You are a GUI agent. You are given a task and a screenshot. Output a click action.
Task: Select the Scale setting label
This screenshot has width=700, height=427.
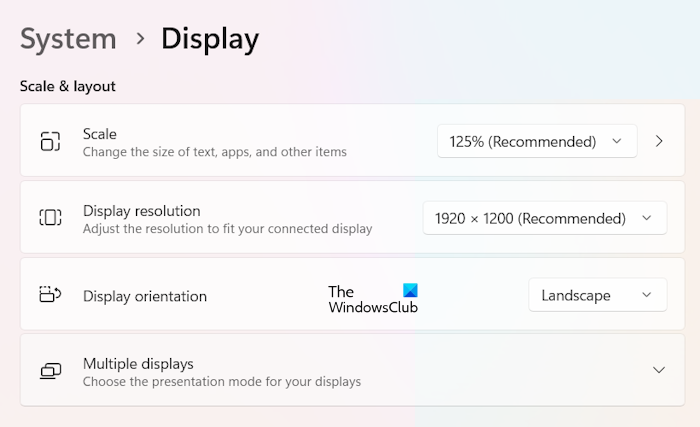[100, 134]
